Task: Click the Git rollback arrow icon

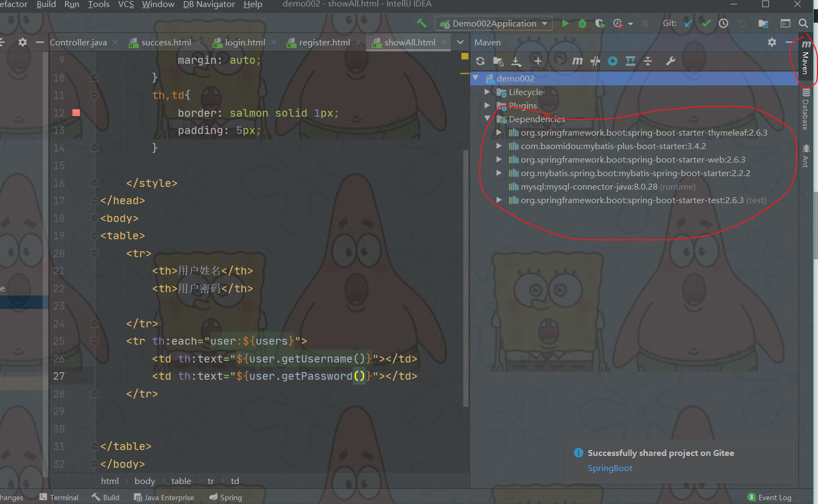Action: (742, 23)
